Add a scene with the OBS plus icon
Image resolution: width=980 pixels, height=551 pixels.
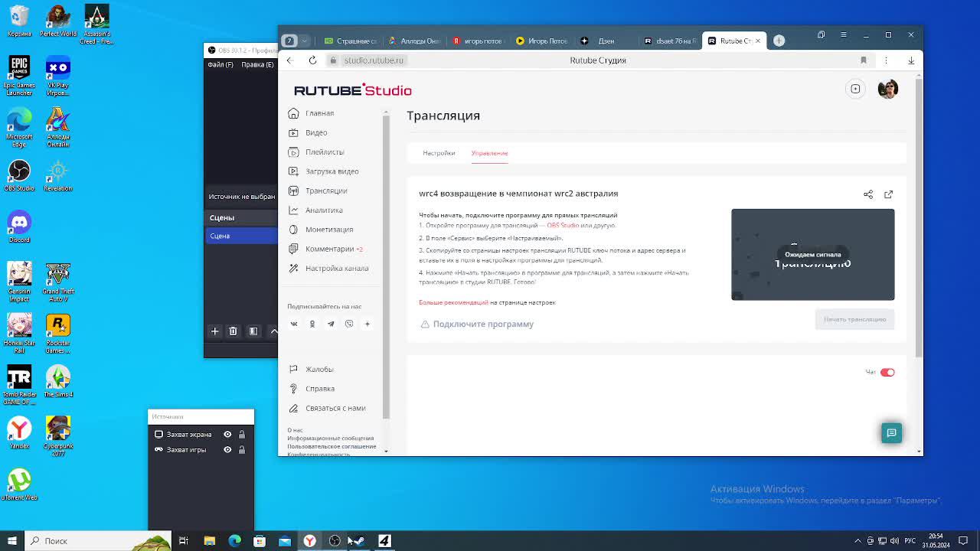pyautogui.click(x=214, y=331)
